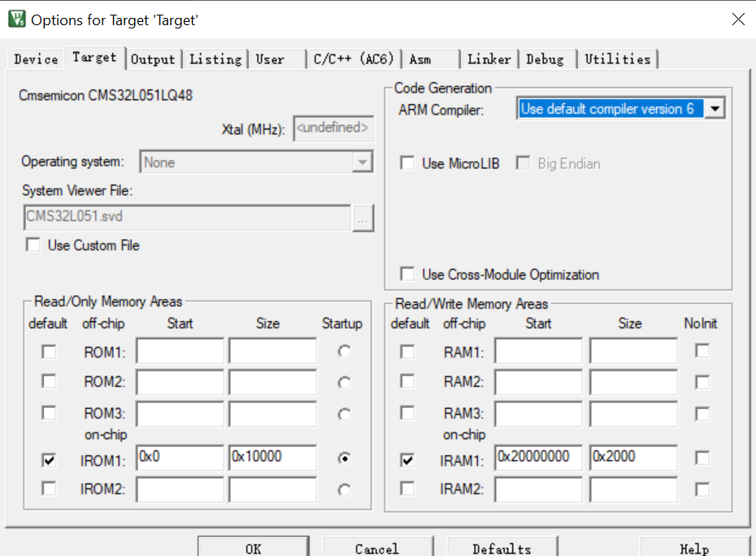This screenshot has height=556, width=756.
Task: Close the Options for Target dialog
Action: (737, 20)
